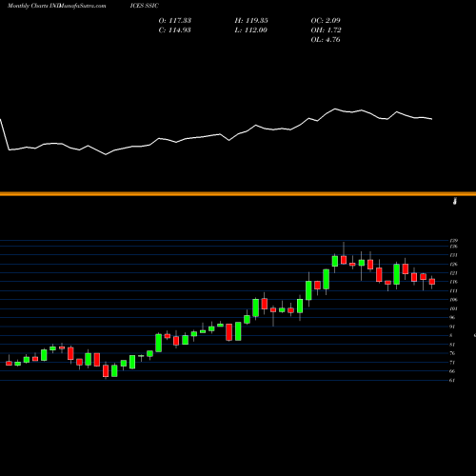Click the 131 price axis label

coord(453,255)
